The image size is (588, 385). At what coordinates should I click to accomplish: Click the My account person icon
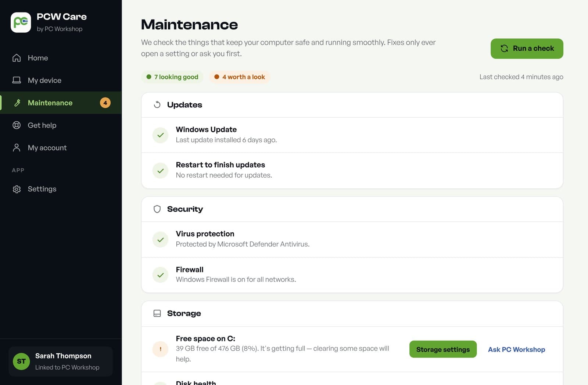click(17, 148)
